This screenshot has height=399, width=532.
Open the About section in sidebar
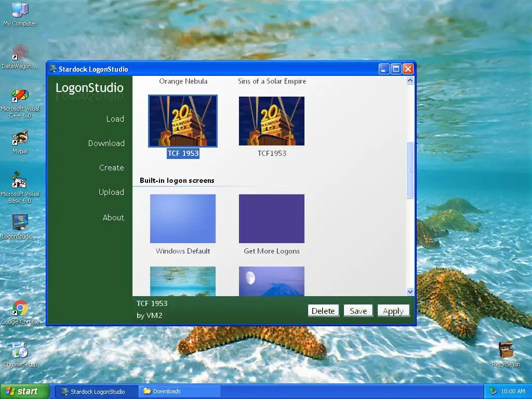(113, 218)
